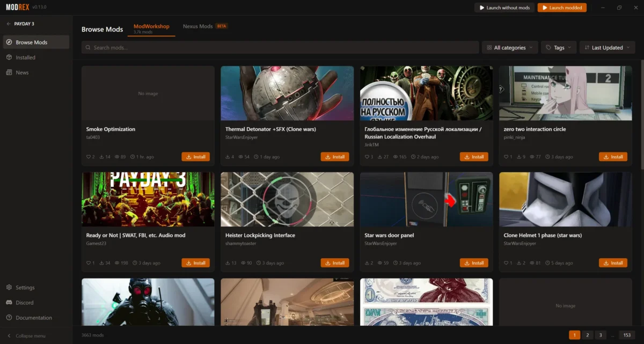Open the Thermal Detonator mod thumbnail

coord(287,93)
